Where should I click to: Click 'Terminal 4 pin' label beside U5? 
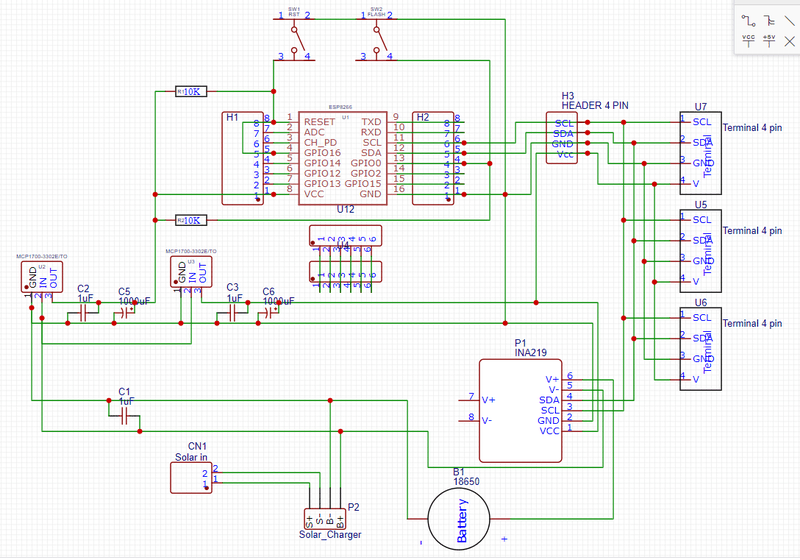[x=752, y=231]
